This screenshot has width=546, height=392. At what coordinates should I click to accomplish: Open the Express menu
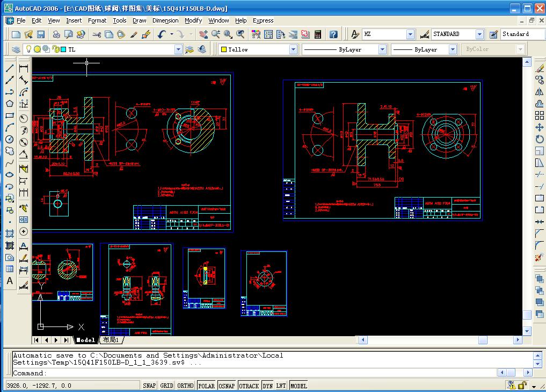pyautogui.click(x=263, y=20)
